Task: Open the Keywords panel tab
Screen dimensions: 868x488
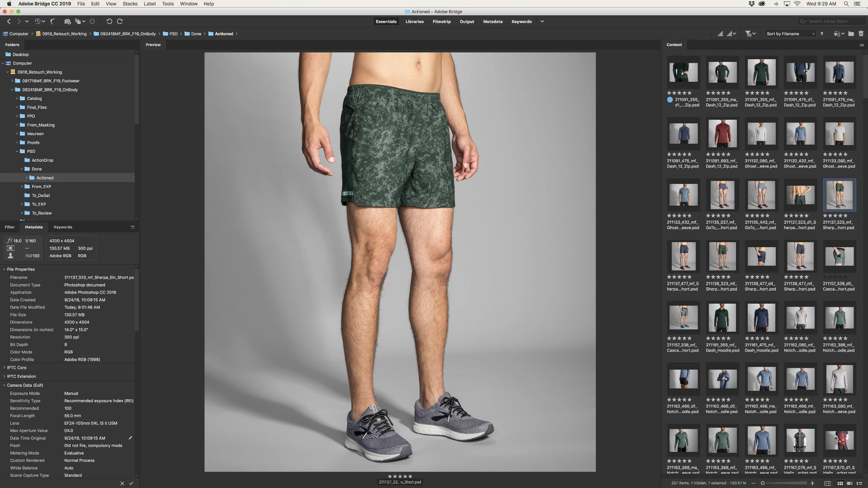Action: [63, 227]
